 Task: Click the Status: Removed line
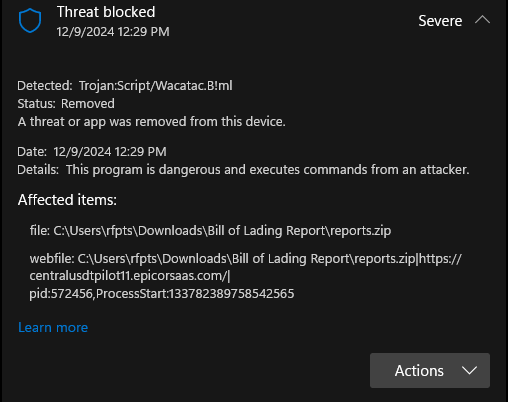click(x=66, y=104)
